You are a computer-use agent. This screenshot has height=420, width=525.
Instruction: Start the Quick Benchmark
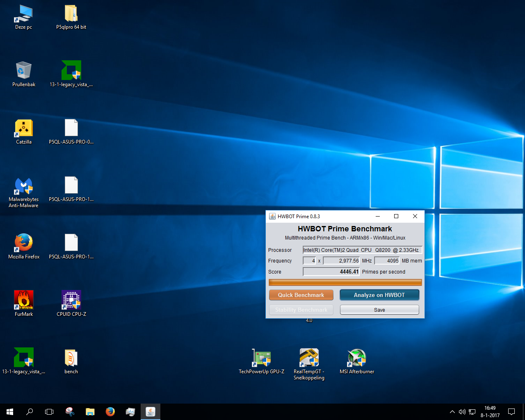point(301,295)
